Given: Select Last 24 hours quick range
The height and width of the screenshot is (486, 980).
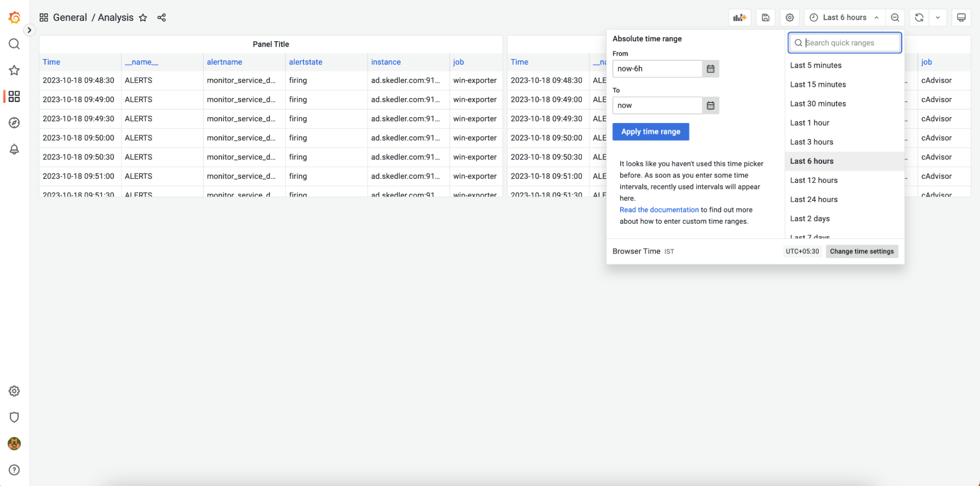Looking at the screenshot, I should point(814,199).
